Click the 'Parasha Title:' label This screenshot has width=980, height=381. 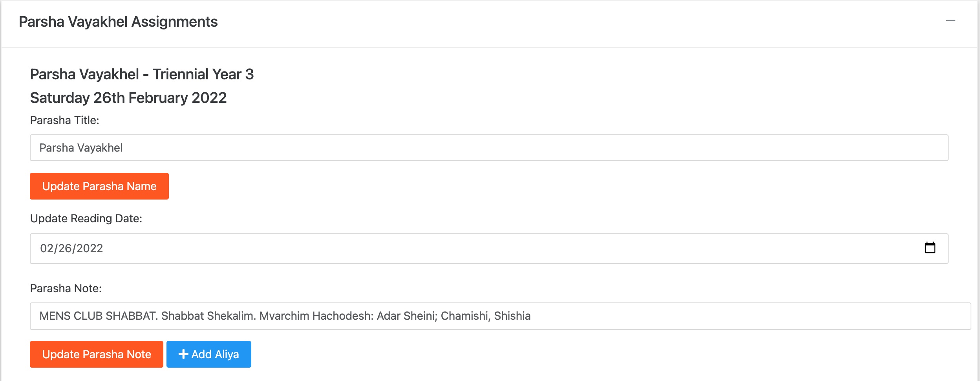pos(65,120)
